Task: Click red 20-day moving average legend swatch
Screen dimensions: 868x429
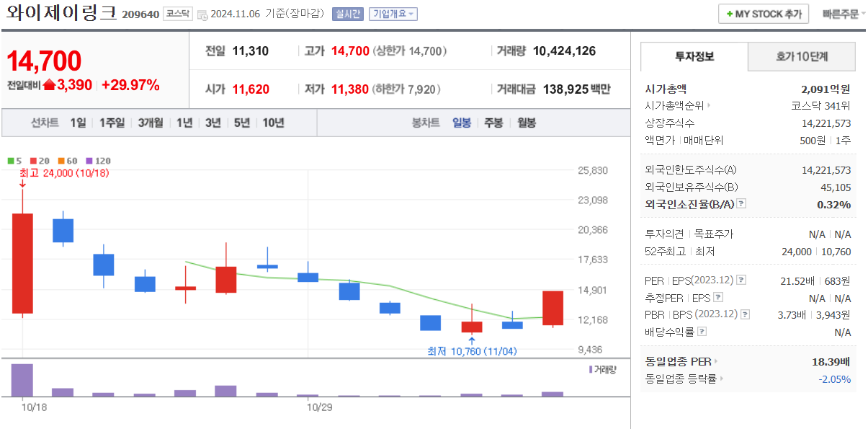Action: (x=32, y=161)
